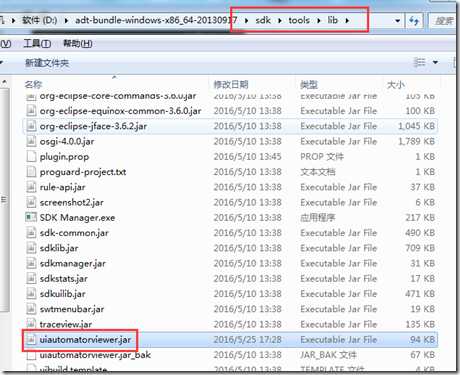
Task: Go to adt-bundle-windows-x86_64 folder breadcrumb
Action: (156, 20)
